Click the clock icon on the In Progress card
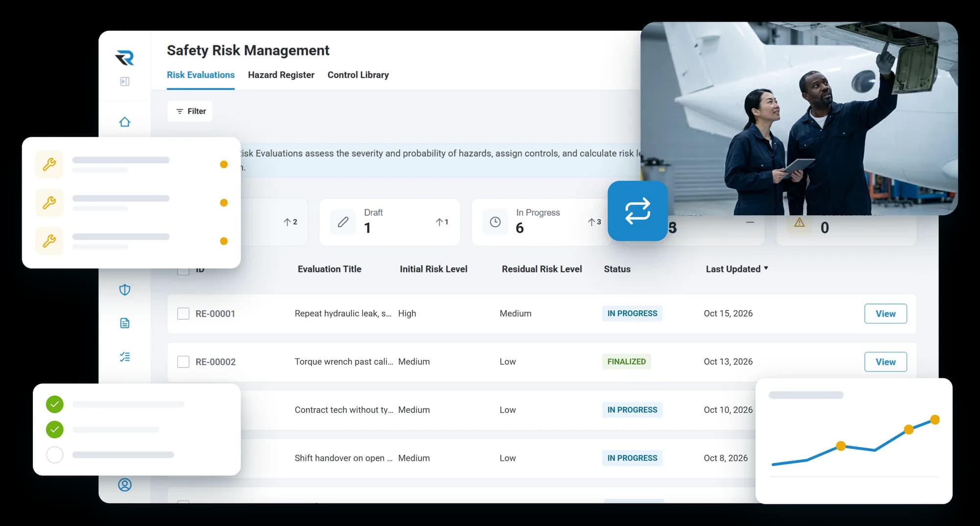980x526 pixels. pyautogui.click(x=495, y=222)
